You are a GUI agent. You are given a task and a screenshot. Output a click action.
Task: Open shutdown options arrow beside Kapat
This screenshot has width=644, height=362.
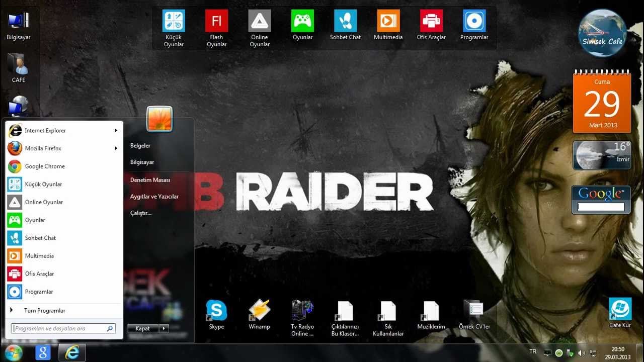pyautogui.click(x=164, y=328)
